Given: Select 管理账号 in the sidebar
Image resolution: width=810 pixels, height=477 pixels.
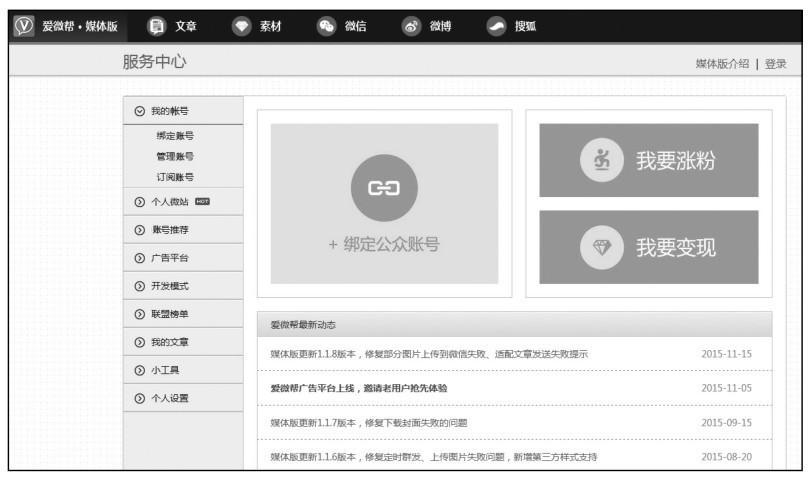Looking at the screenshot, I should pyautogui.click(x=175, y=157).
